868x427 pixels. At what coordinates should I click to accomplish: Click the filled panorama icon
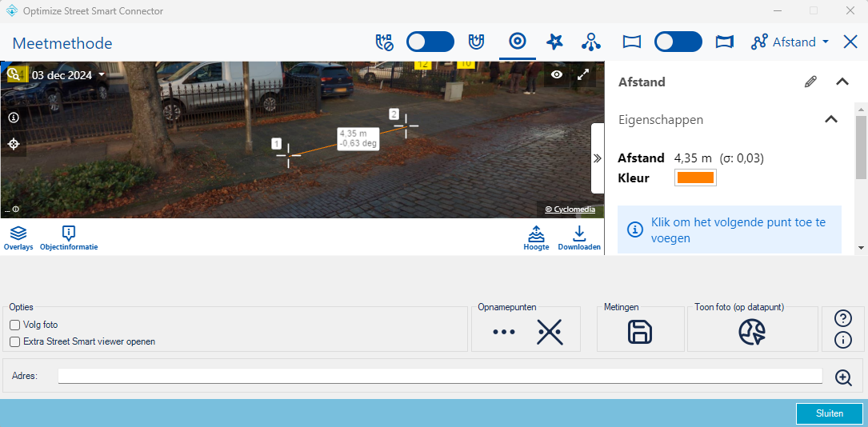pyautogui.click(x=724, y=42)
